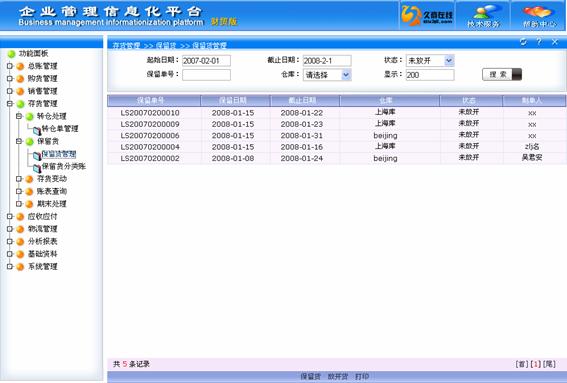This screenshot has width=567, height=383.
Task: Click the 保留货 action in the bottom bar
Action: point(311,376)
